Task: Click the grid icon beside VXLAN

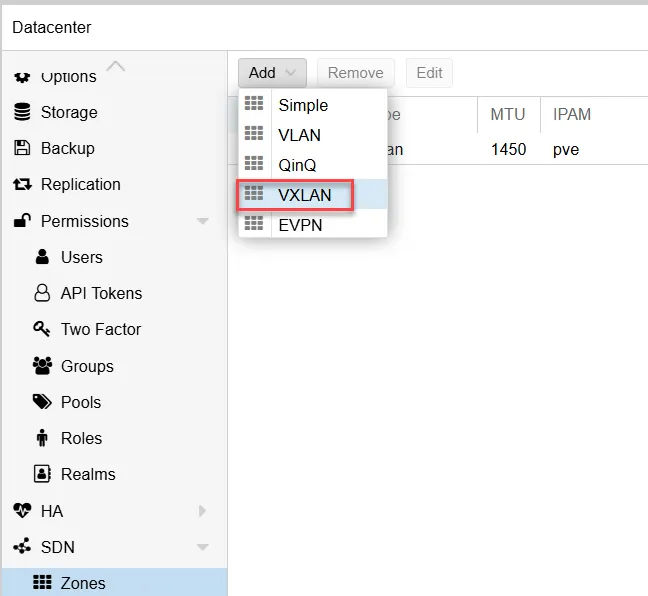Action: [x=254, y=193]
